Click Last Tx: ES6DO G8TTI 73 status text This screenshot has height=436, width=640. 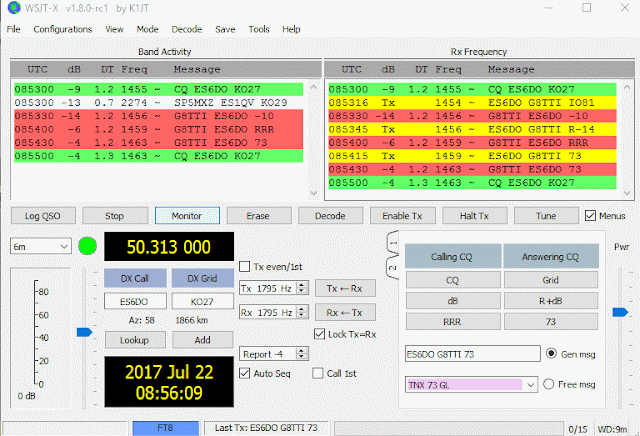[x=266, y=428]
